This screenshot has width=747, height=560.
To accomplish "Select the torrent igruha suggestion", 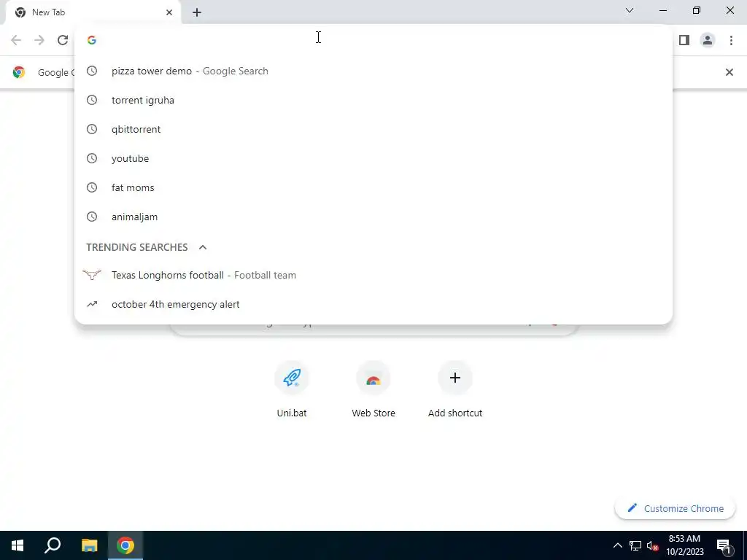I will click(373, 100).
